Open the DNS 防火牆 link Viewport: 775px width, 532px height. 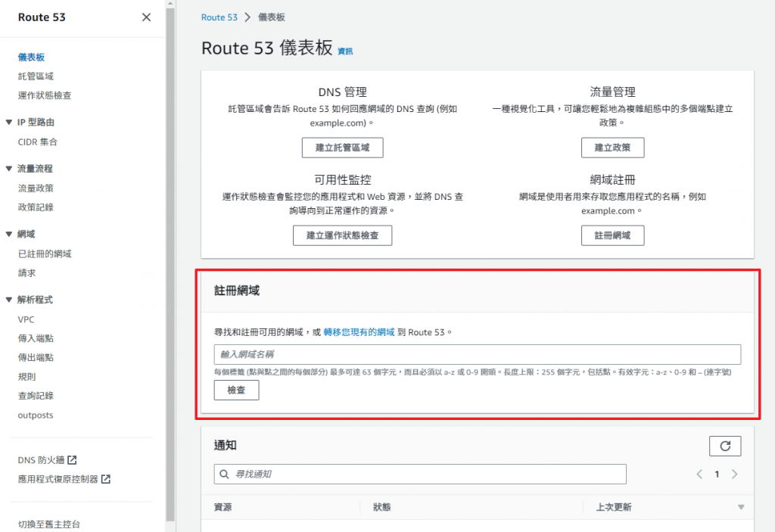click(x=41, y=460)
